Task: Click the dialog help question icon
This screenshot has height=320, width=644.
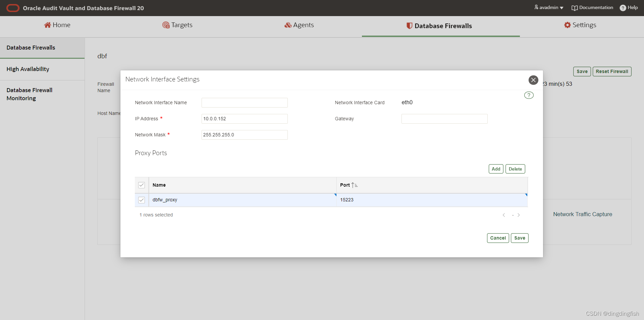Action: pos(529,95)
